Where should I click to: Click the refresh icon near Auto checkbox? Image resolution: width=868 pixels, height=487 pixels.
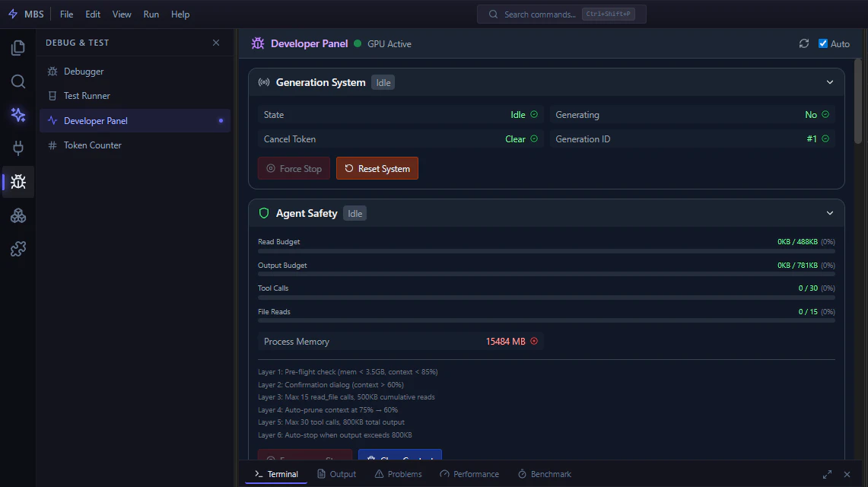(804, 43)
